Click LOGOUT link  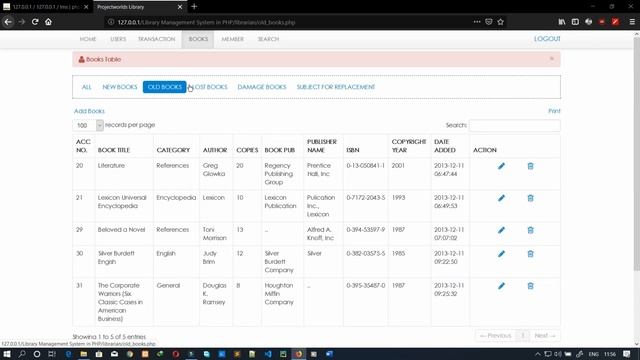pos(547,39)
